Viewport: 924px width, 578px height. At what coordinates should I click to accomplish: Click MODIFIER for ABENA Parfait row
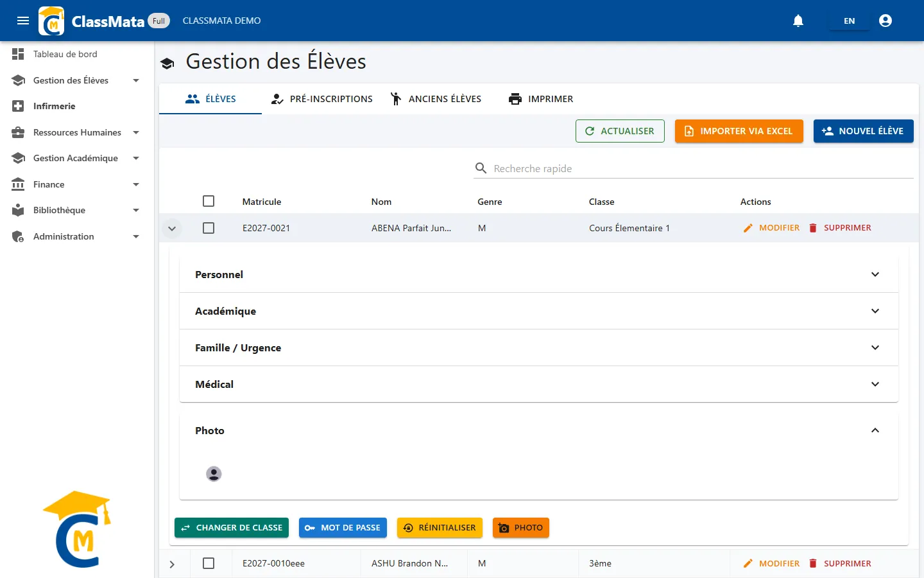tap(771, 228)
